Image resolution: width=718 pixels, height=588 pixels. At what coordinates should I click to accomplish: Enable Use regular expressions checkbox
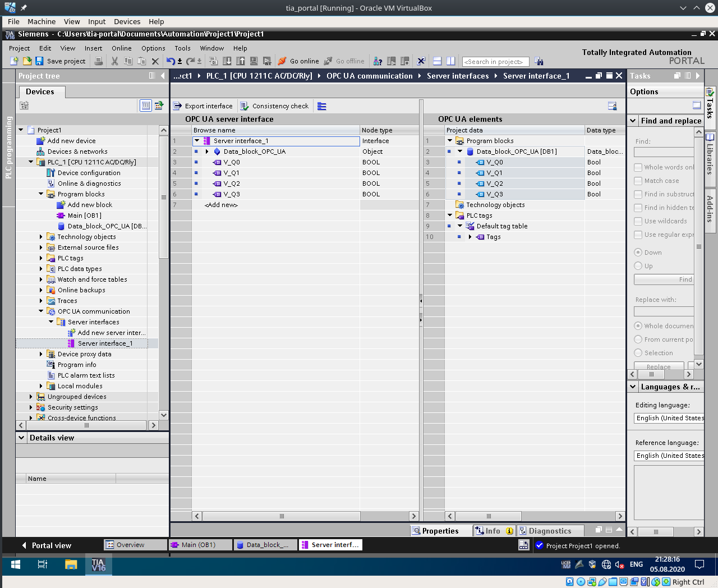638,235
